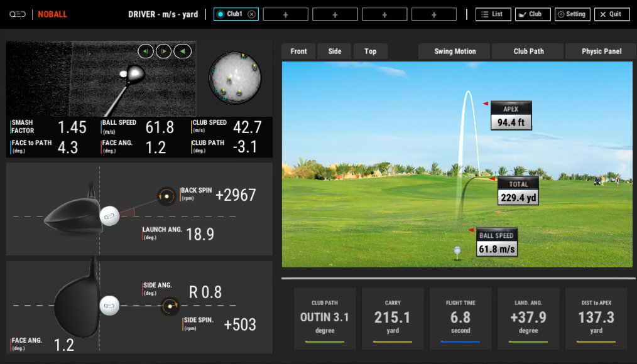Click upper-left Ball Speed value 61.8
This screenshot has width=637, height=364.
pyautogui.click(x=160, y=127)
